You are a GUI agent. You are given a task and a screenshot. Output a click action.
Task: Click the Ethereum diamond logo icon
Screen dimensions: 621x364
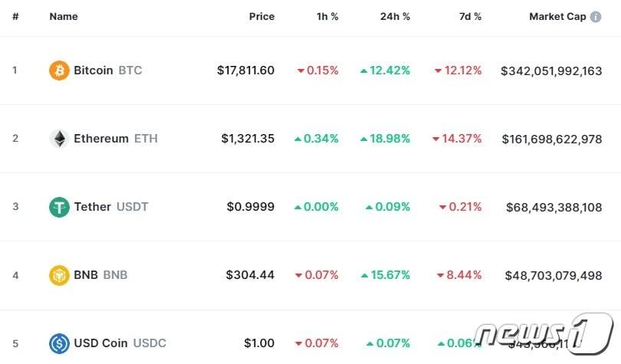pos(59,139)
